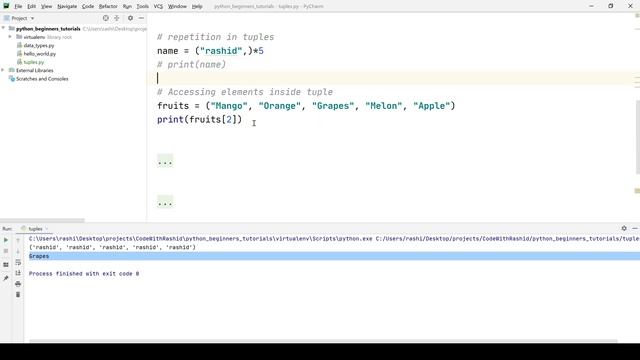Clear all console output with trash icon
The height and width of the screenshot is (360, 640).
point(18,294)
